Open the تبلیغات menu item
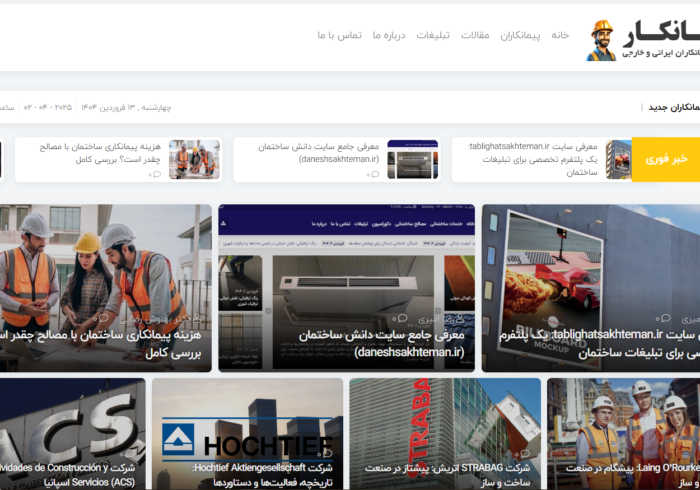Image resolution: width=700 pixels, height=490 pixels. click(433, 35)
